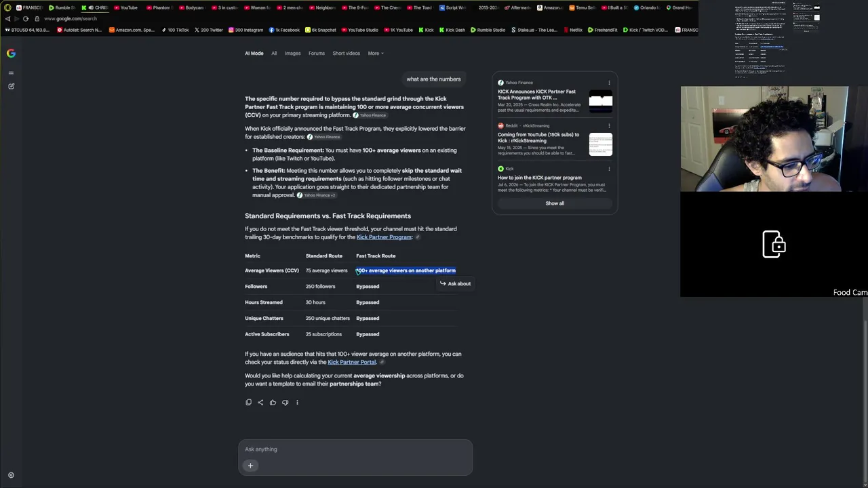Click the 'Fast Track Route' column header
Image resolution: width=868 pixels, height=488 pixels.
[376, 256]
